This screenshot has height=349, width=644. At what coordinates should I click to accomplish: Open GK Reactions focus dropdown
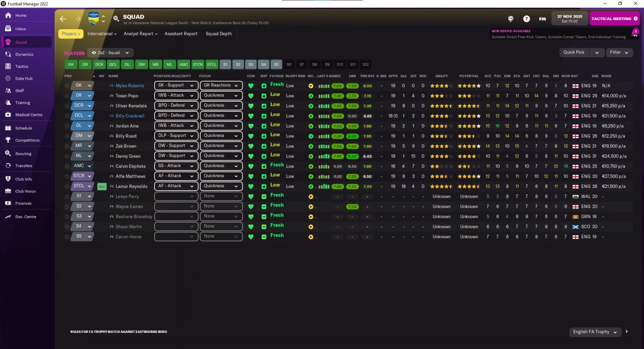pyautogui.click(x=221, y=85)
